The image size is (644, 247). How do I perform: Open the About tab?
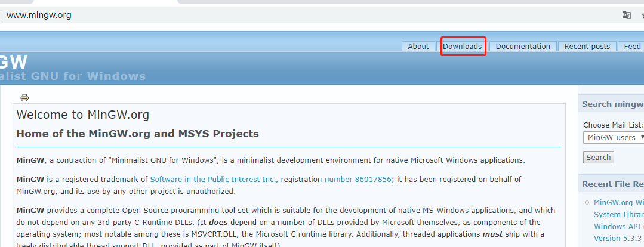pyautogui.click(x=418, y=47)
